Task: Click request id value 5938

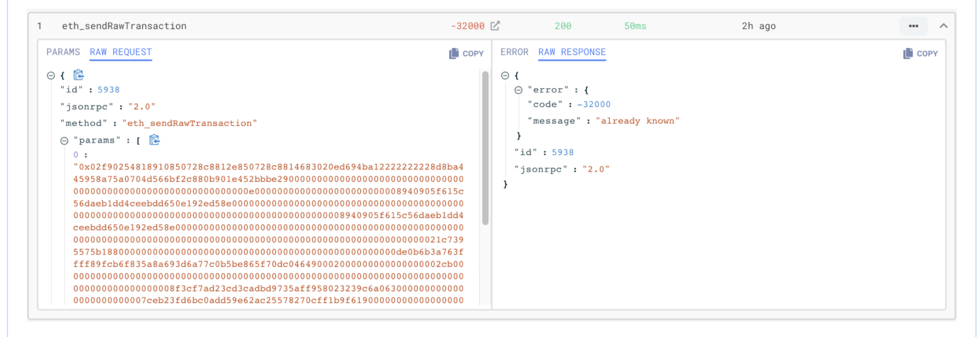Action: coord(109,90)
